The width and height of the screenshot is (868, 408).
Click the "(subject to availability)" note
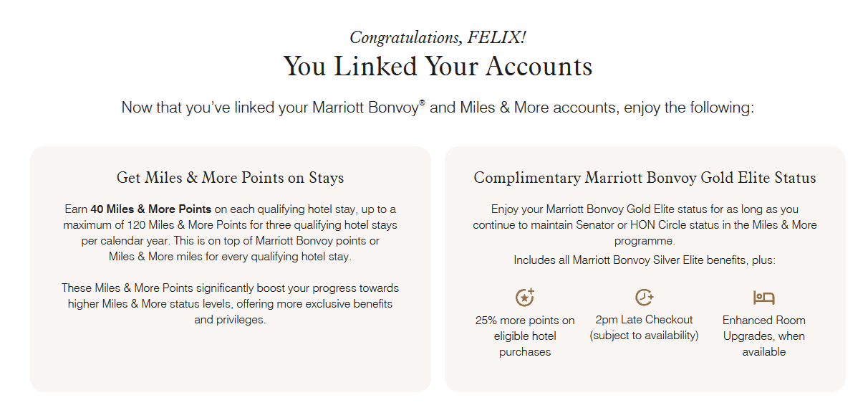644,336
